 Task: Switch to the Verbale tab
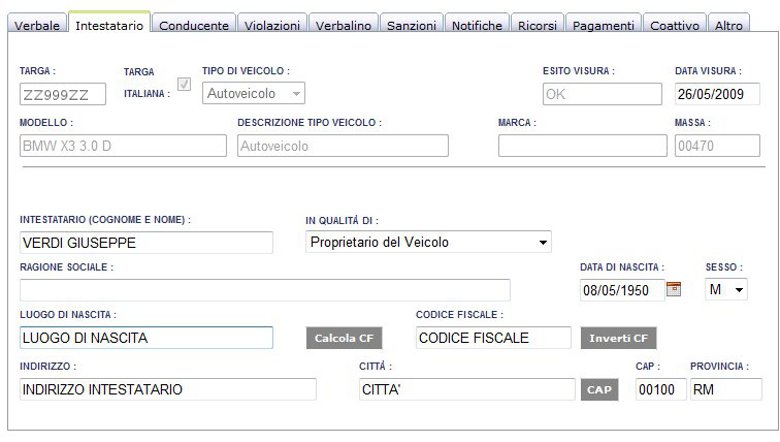(x=37, y=24)
